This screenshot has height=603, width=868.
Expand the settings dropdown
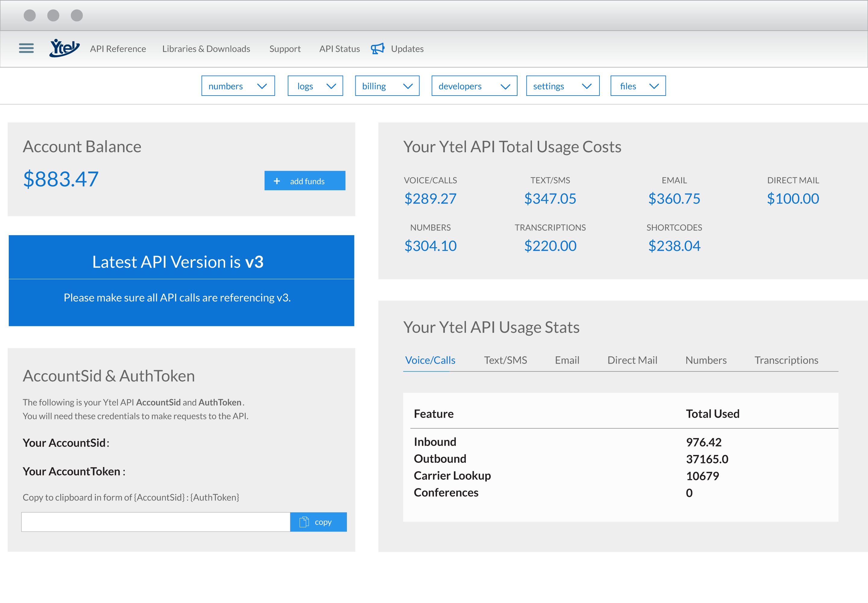pos(587,86)
